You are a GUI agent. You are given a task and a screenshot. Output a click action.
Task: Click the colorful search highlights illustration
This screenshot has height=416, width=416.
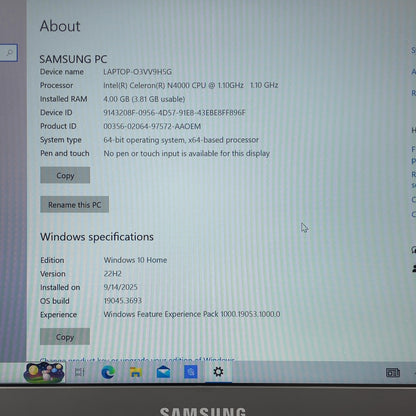click(44, 373)
